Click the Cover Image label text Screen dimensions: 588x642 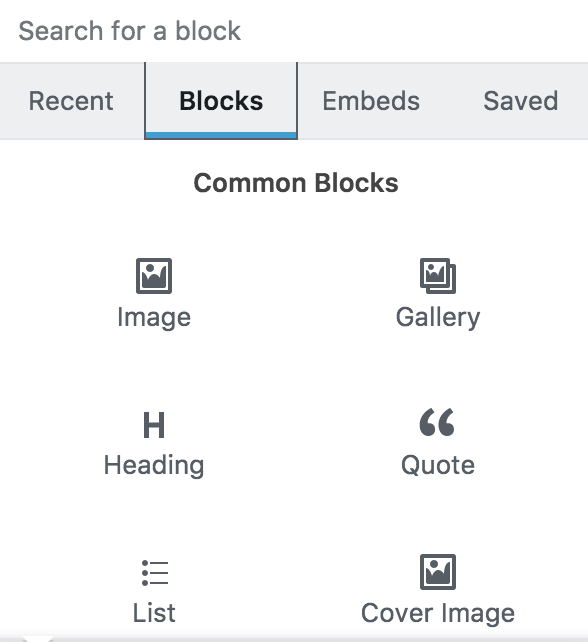tap(438, 613)
